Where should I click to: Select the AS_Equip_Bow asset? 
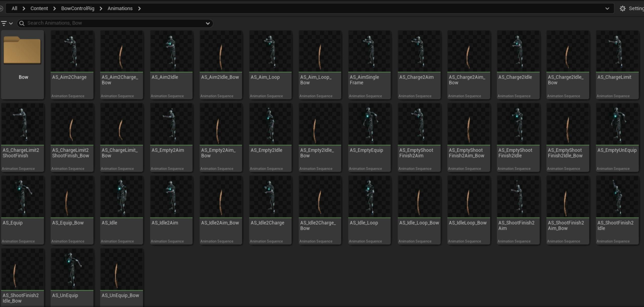pyautogui.click(x=72, y=197)
